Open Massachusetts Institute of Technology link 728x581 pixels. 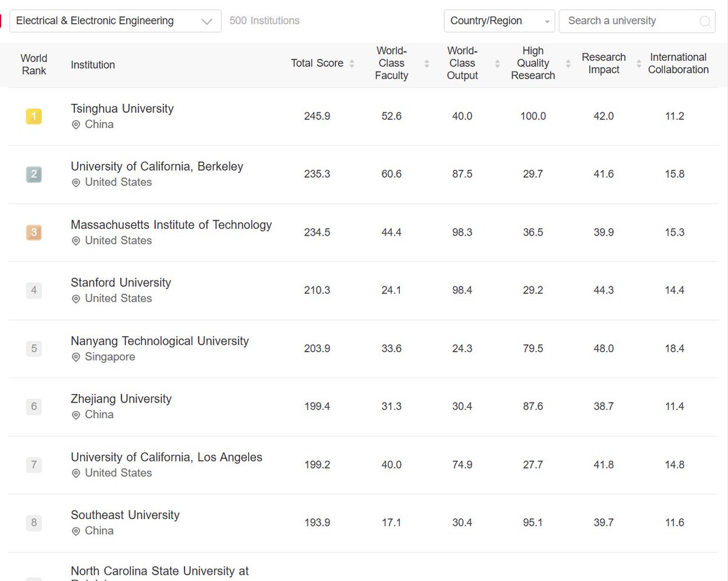(x=171, y=225)
